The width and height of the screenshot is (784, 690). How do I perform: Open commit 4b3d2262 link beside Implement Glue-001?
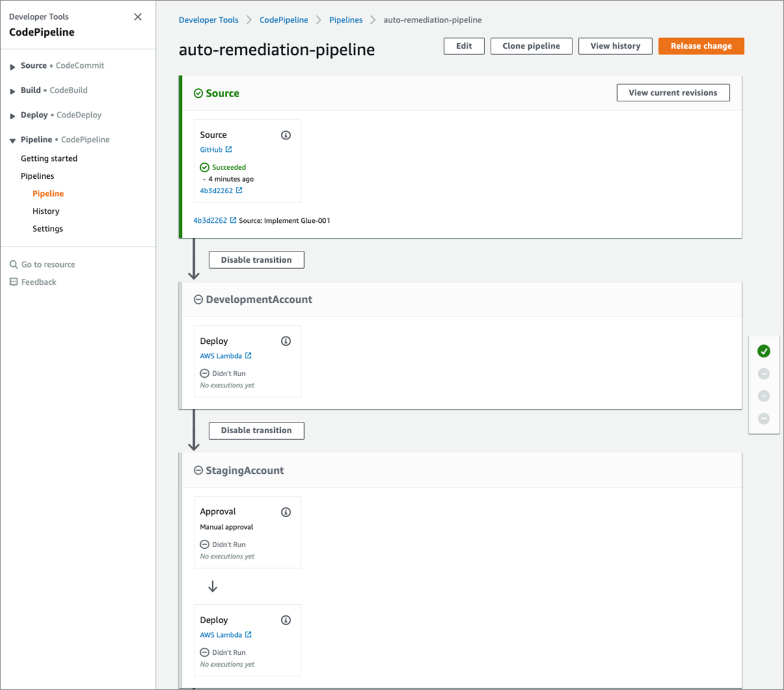210,220
